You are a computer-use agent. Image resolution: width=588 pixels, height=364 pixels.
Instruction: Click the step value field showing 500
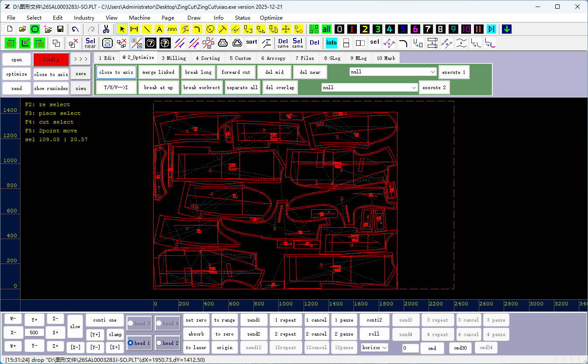coord(34,333)
